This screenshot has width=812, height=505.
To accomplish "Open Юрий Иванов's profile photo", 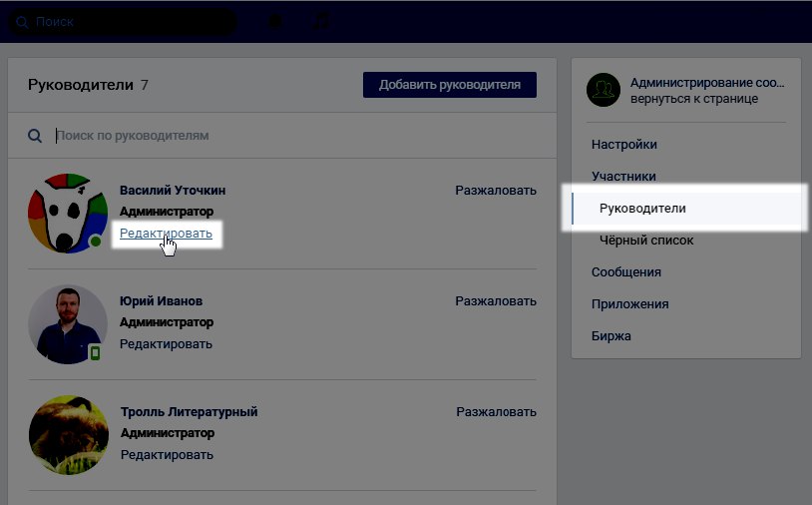I will (67, 323).
